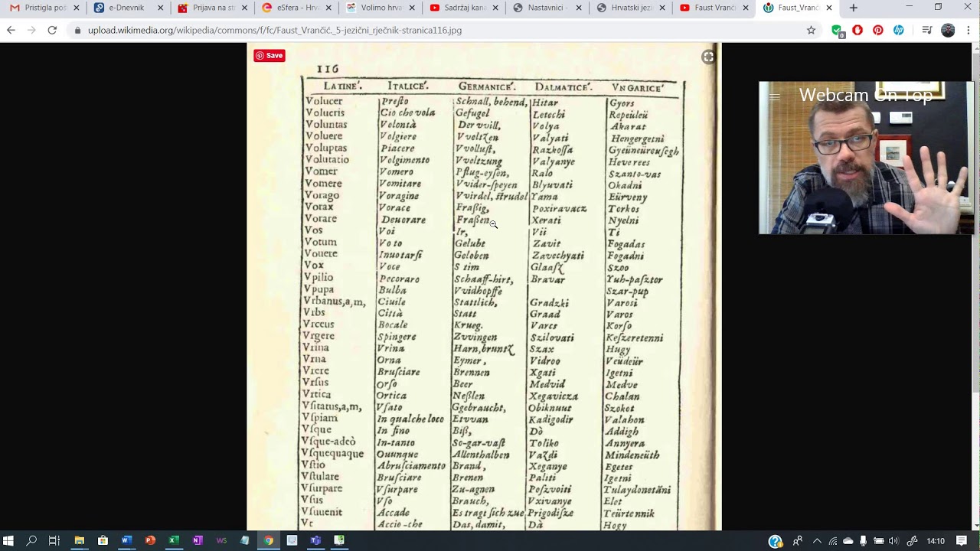The height and width of the screenshot is (551, 980).
Task: Open the green screen-recorder taskbar app
Action: pos(339,540)
